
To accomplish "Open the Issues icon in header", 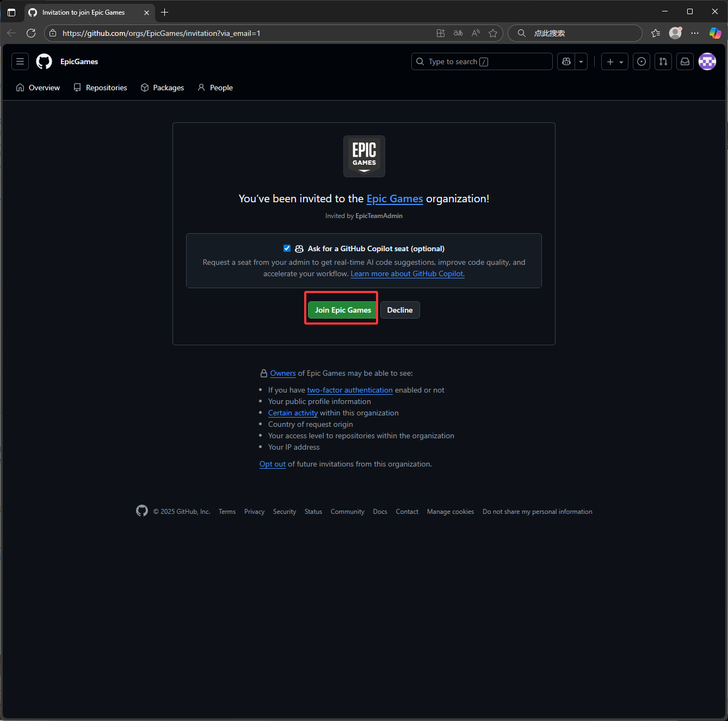I will pos(641,61).
